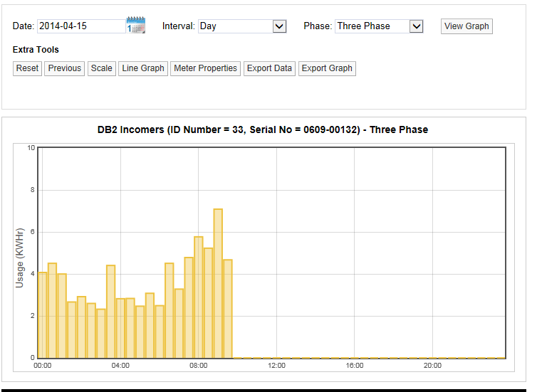Image resolution: width=537 pixels, height=392 pixels.
Task: Click the Export Graph button
Action: (x=327, y=68)
